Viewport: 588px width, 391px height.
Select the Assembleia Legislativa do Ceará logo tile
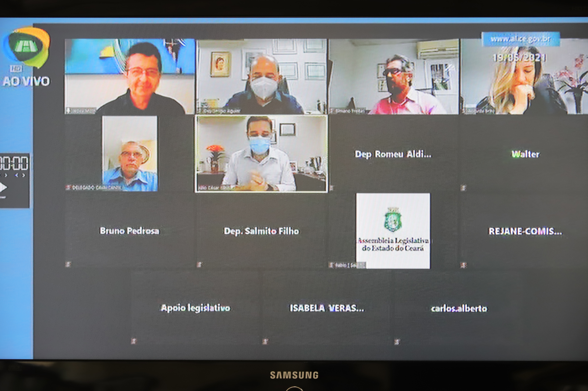pyautogui.click(x=393, y=231)
